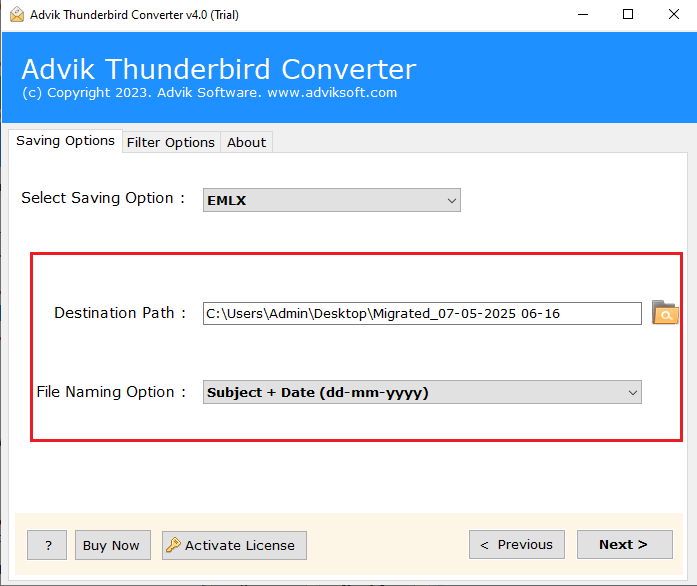
Task: Click the 'File Naming Option :' label
Action: pos(111,392)
